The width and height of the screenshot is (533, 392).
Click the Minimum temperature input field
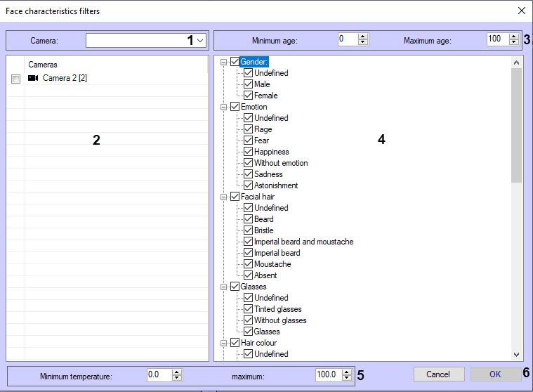coord(158,375)
